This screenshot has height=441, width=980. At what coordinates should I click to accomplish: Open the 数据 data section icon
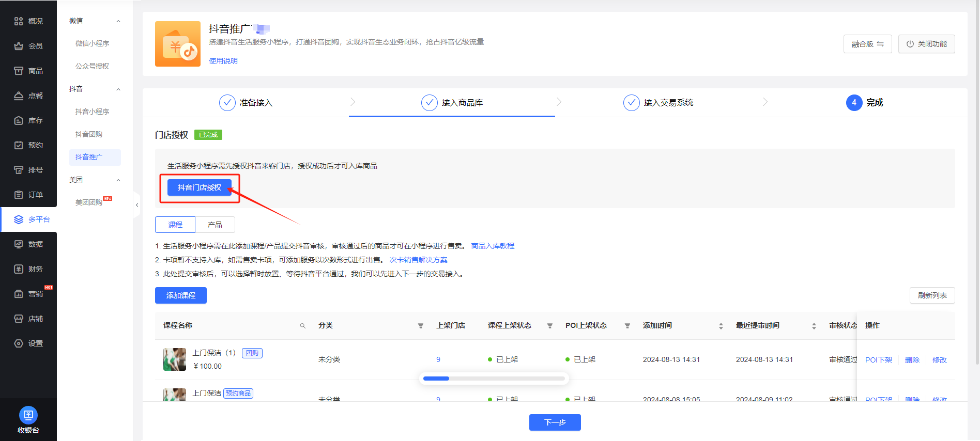[x=19, y=244]
